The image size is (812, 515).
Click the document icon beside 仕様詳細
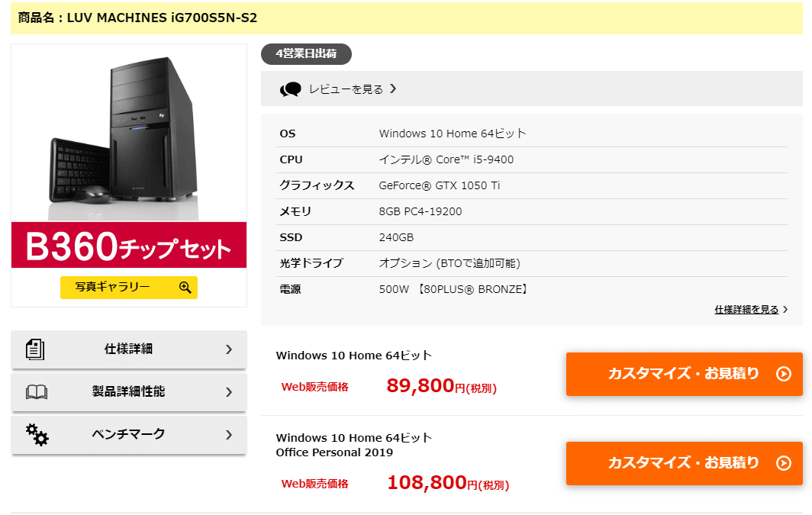tap(35, 349)
